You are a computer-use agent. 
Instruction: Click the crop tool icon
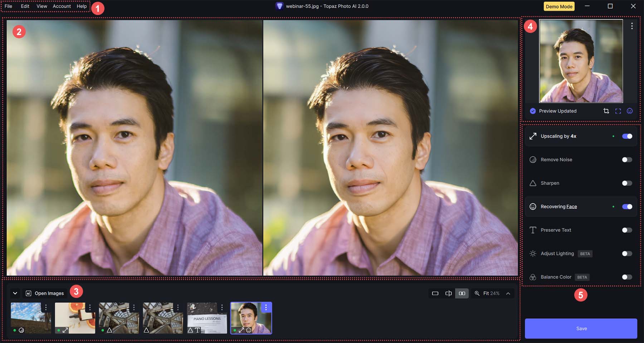[606, 111]
